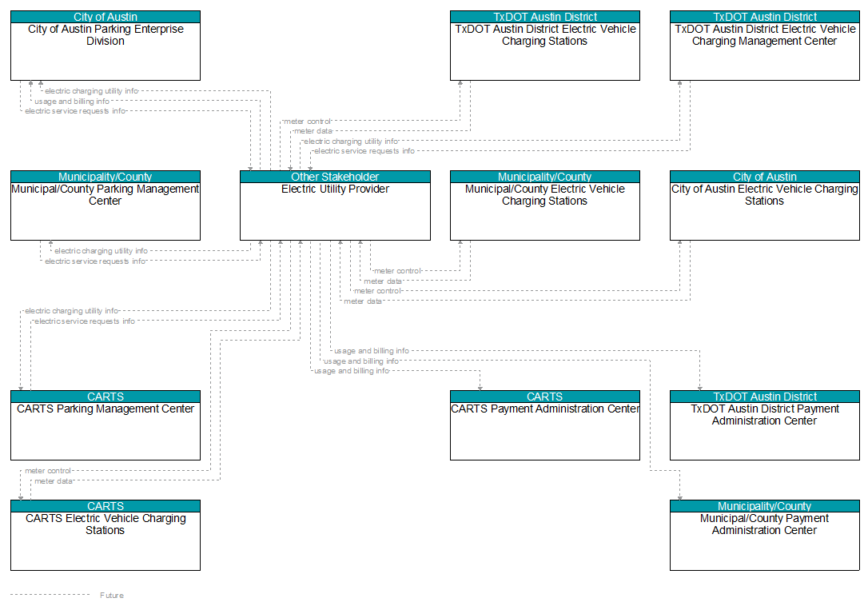Click 'usage and billing info' on CARTS Payment Administration flow
The width and height of the screenshot is (868, 610).
(x=352, y=371)
